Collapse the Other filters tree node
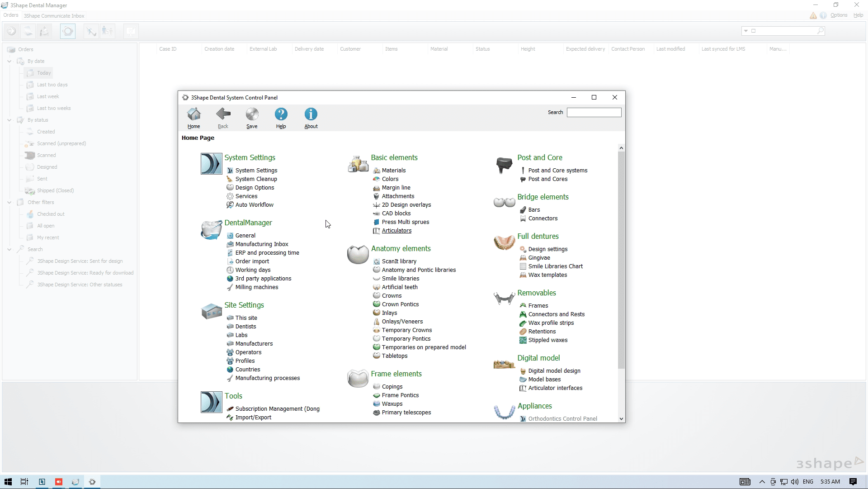 [9, 202]
